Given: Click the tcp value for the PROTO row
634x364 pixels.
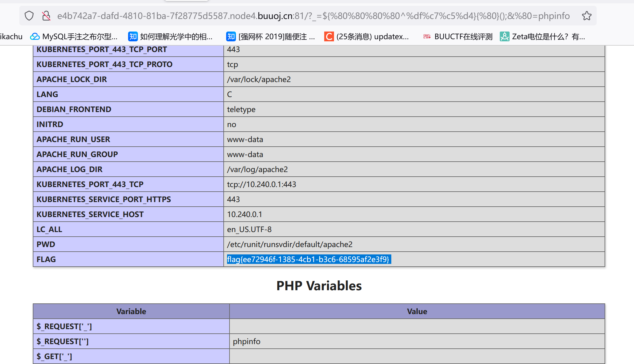Looking at the screenshot, I should tap(232, 64).
